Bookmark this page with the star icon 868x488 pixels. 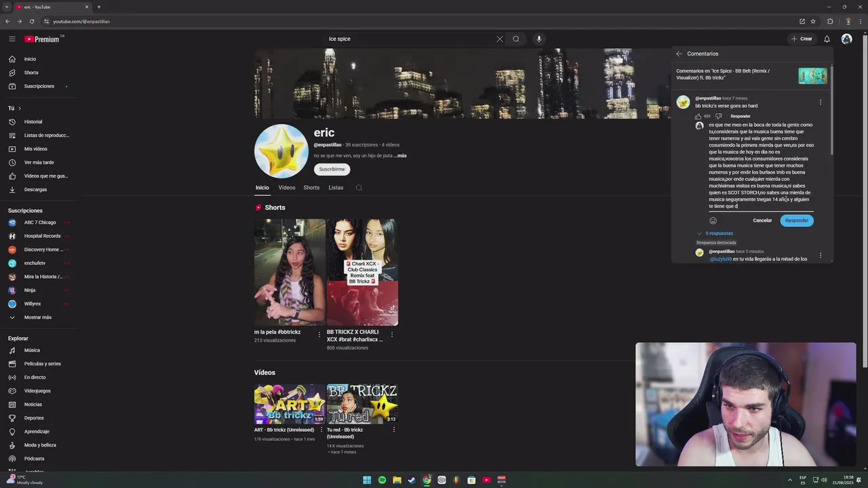(x=813, y=22)
